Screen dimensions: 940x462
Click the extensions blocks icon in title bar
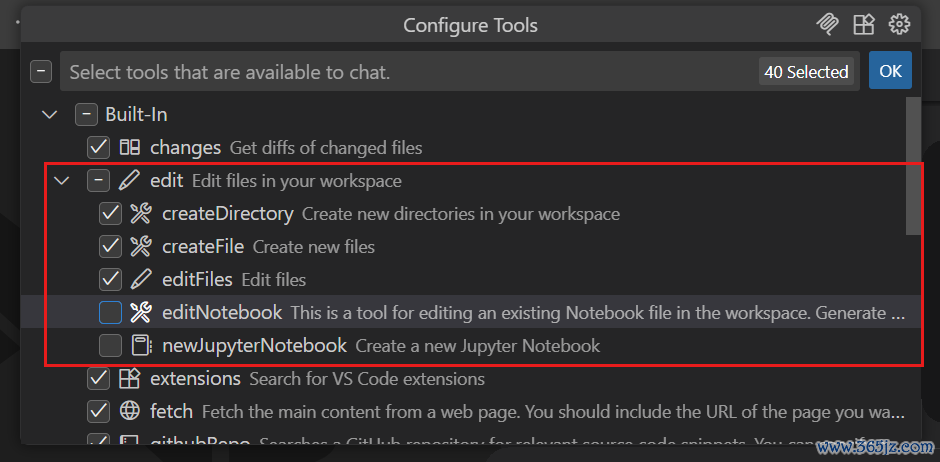[x=863, y=25]
